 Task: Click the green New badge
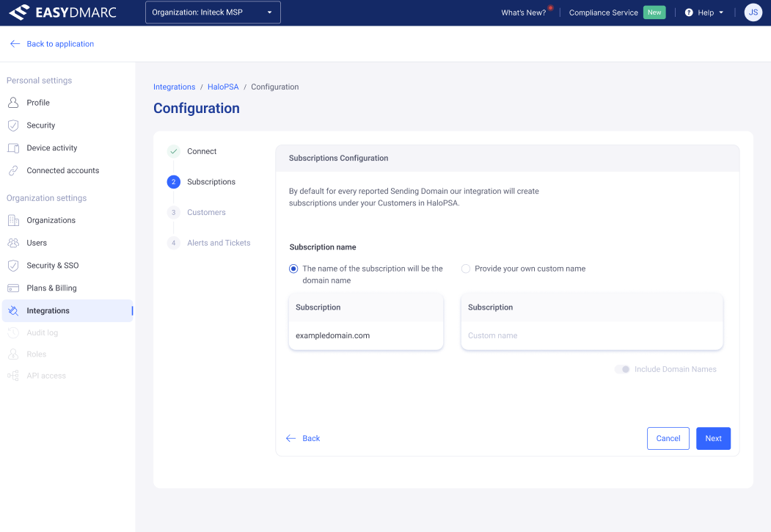pyautogui.click(x=654, y=12)
